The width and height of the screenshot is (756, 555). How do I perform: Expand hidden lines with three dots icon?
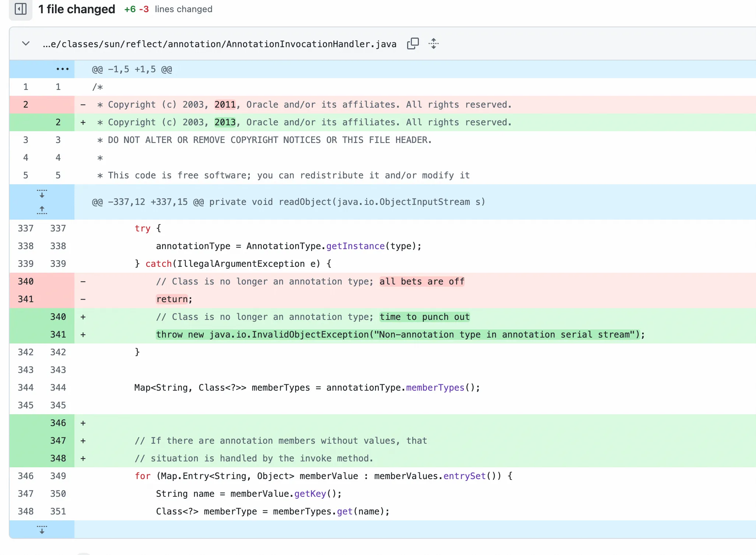click(62, 69)
